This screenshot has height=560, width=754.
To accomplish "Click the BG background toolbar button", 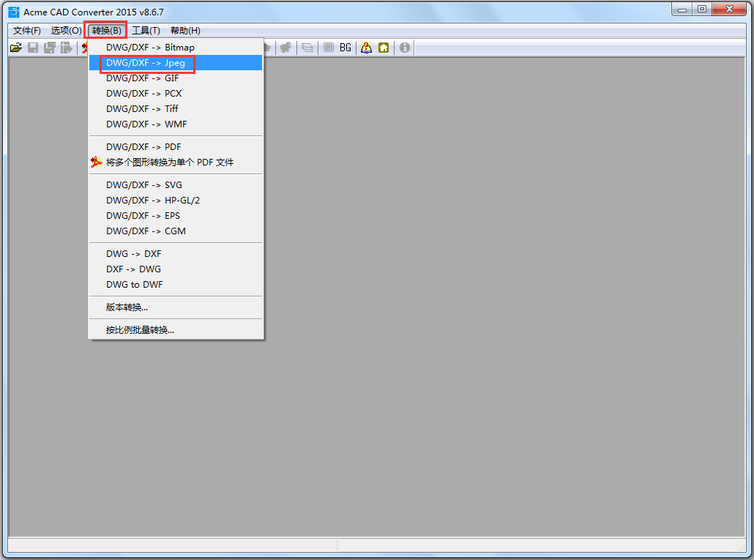I will pyautogui.click(x=345, y=48).
